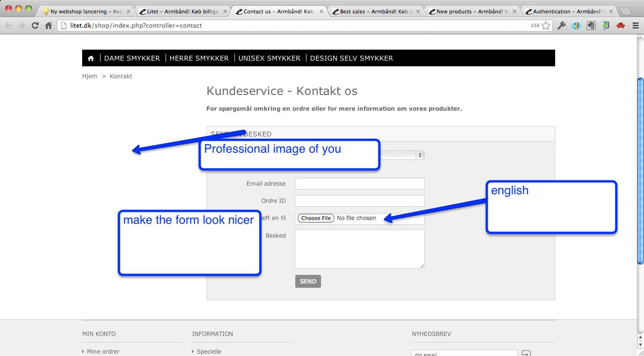Click the wrench extension icon in the toolbar

561,26
